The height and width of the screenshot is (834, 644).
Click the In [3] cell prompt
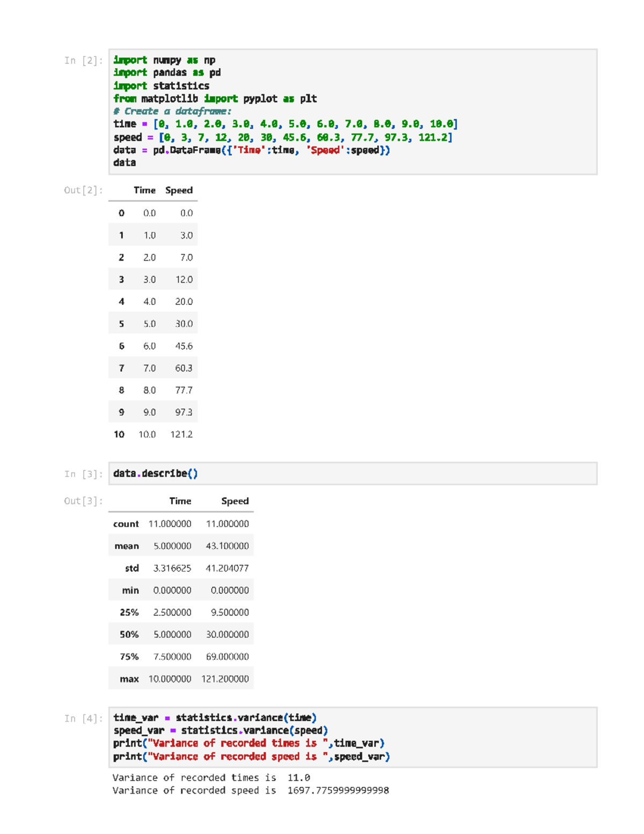point(83,474)
